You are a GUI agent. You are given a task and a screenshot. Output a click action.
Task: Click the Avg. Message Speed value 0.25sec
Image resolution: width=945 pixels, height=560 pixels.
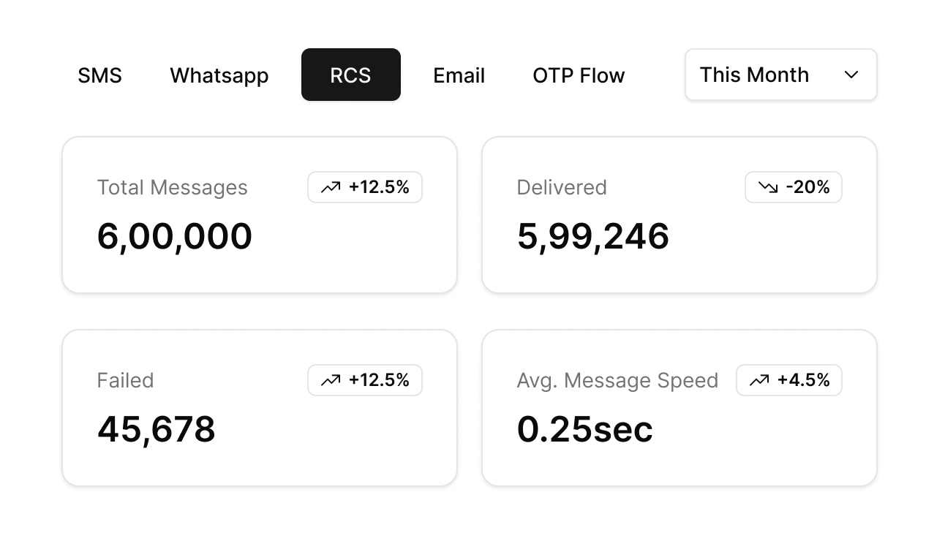point(584,429)
